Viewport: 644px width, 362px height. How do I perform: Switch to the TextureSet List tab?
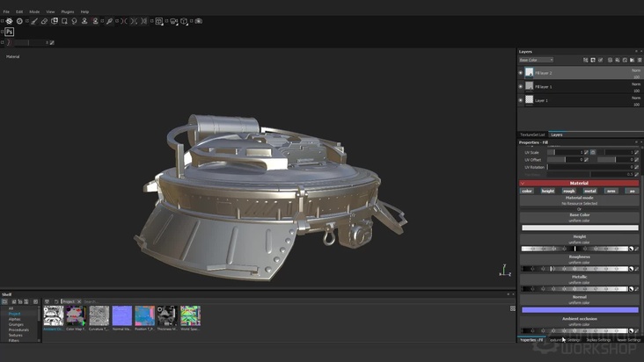pos(532,134)
